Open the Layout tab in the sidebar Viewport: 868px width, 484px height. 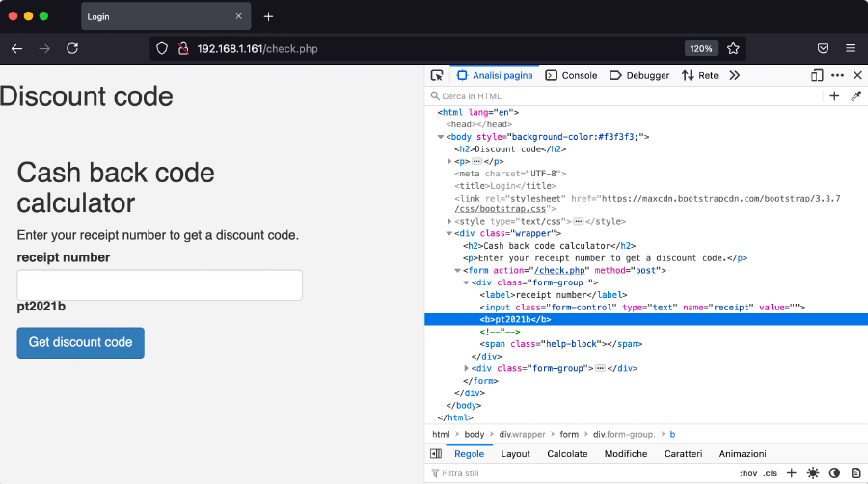click(515, 453)
